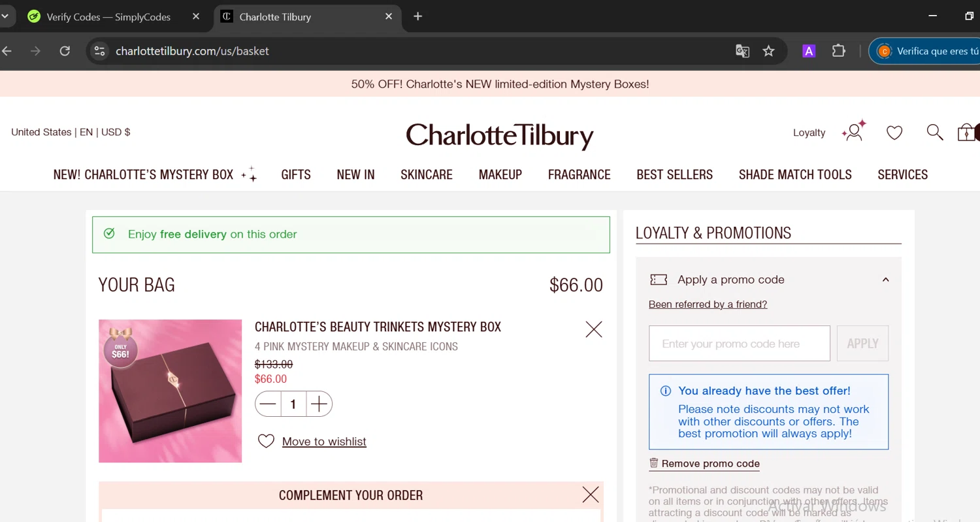The width and height of the screenshot is (980, 522).
Task: Click the address bar URL
Action: 192,51
